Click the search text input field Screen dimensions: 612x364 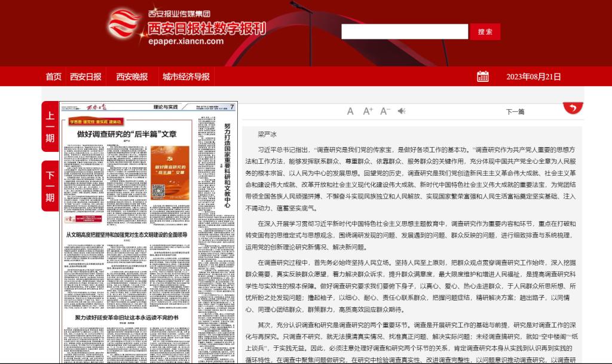coord(404,32)
